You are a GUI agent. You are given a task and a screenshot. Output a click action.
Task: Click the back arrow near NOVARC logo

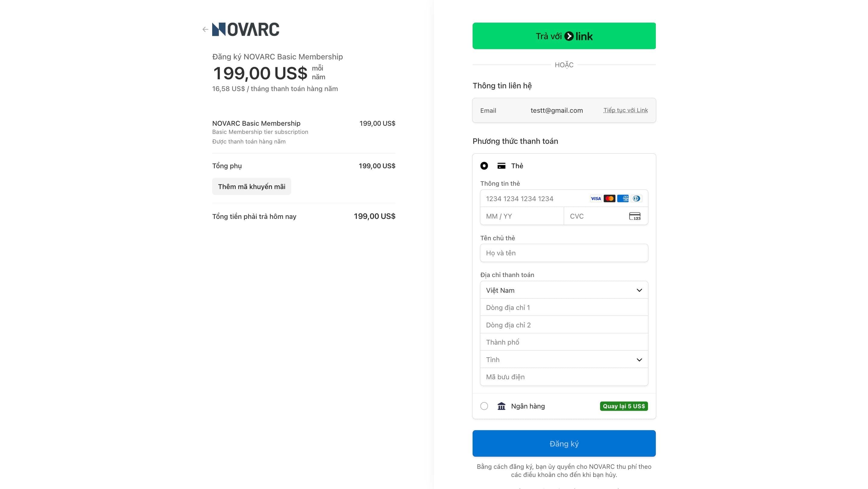(205, 29)
